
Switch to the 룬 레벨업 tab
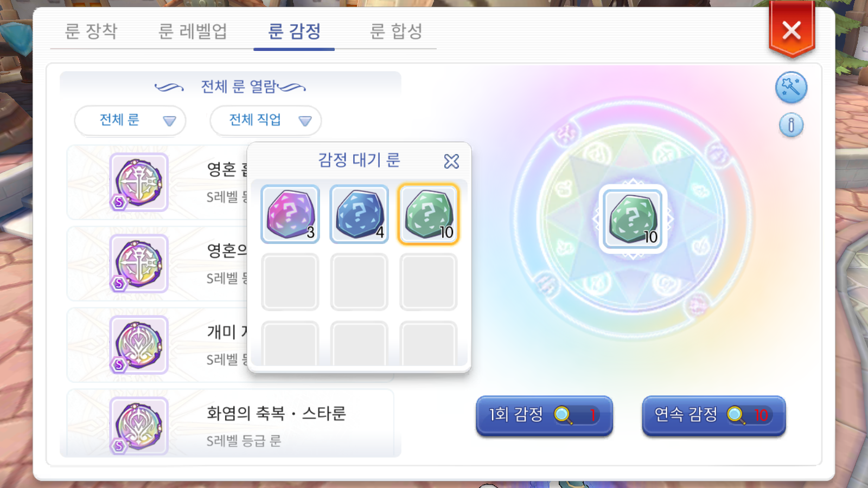193,31
